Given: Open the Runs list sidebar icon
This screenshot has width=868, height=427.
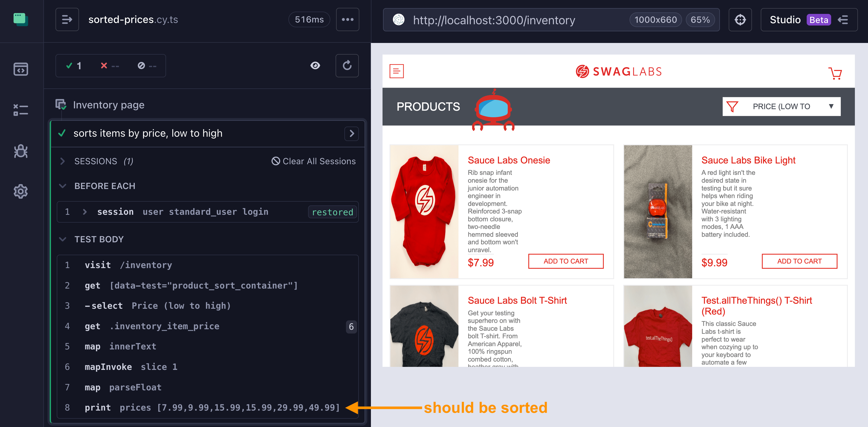Looking at the screenshot, I should [x=20, y=110].
